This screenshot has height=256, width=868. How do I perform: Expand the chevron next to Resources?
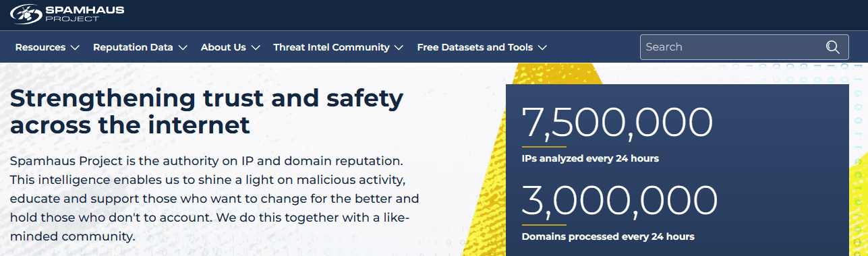tap(75, 48)
